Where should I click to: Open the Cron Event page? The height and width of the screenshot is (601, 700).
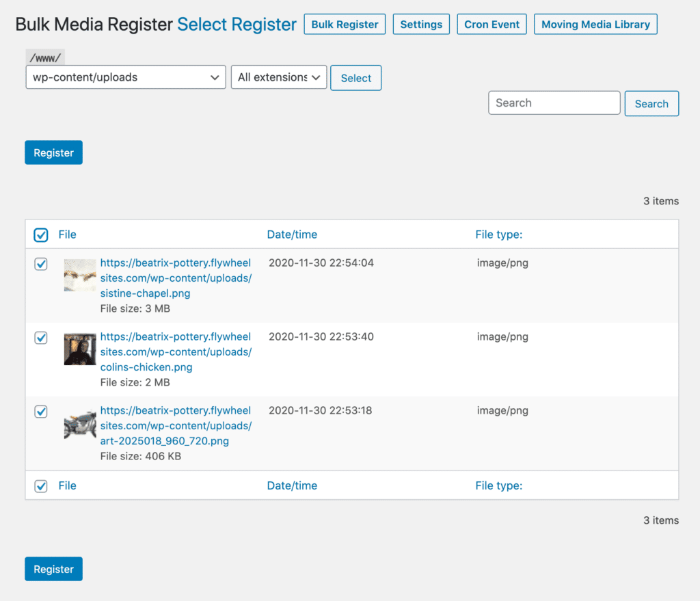pos(492,24)
